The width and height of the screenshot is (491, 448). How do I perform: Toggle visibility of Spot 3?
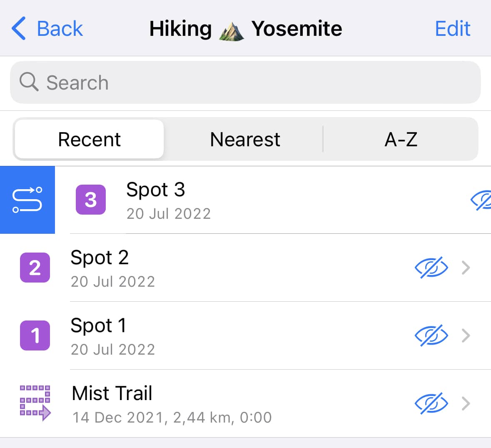coord(481,200)
